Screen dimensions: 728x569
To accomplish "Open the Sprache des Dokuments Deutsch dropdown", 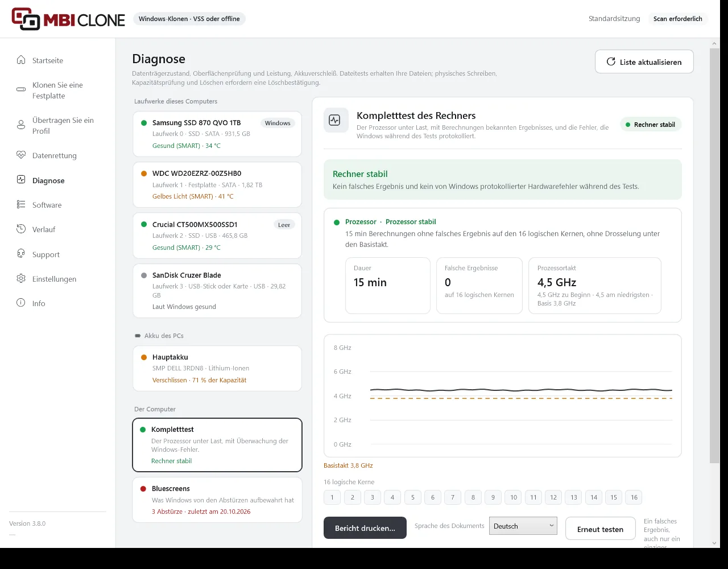I will coord(523,526).
